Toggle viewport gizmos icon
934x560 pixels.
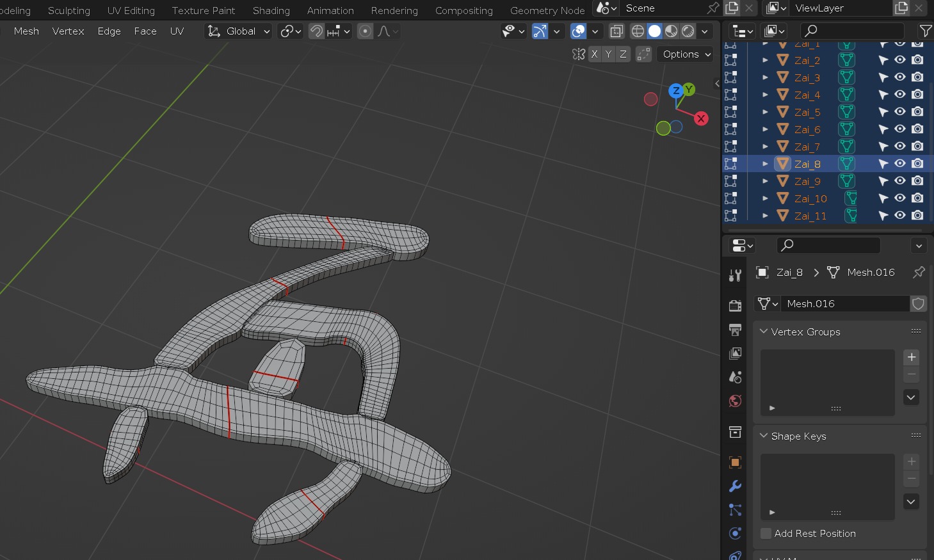(x=540, y=31)
